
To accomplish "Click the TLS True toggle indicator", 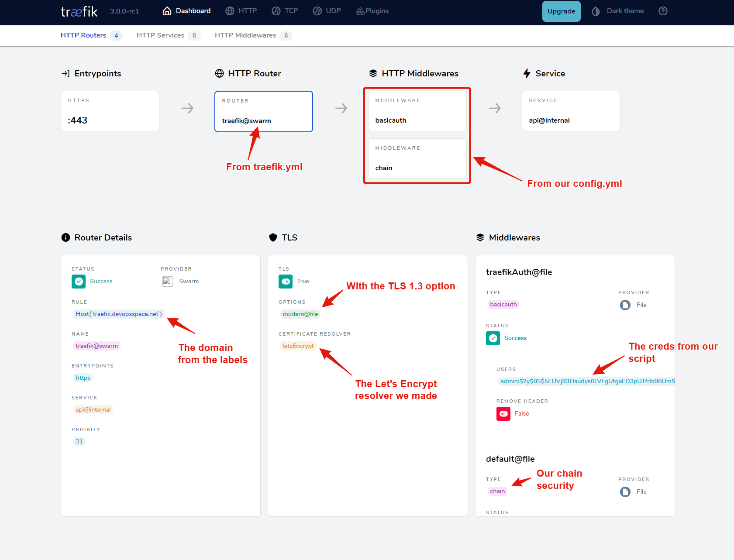I will point(286,282).
